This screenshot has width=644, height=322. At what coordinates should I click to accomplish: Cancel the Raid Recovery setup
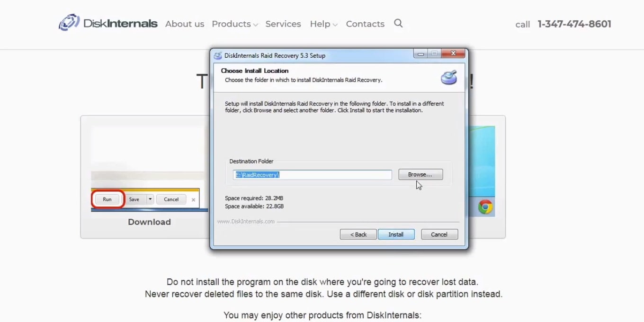tap(439, 234)
